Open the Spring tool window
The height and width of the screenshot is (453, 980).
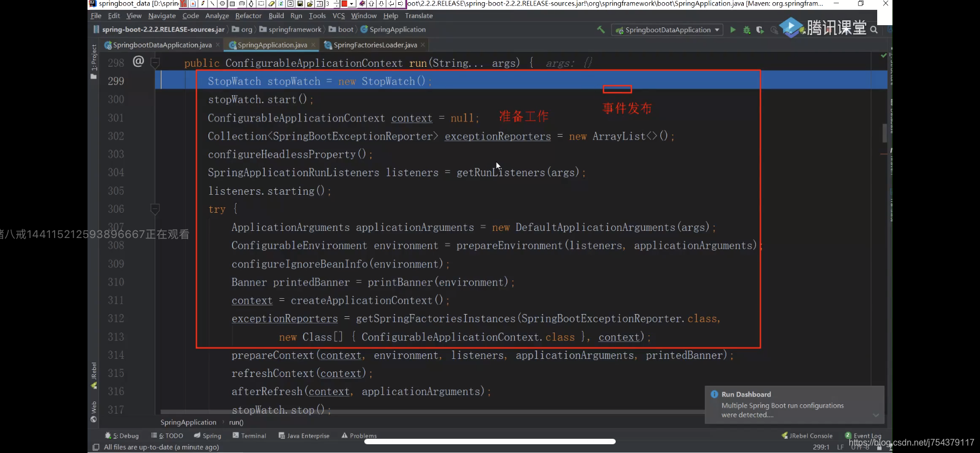click(208, 436)
